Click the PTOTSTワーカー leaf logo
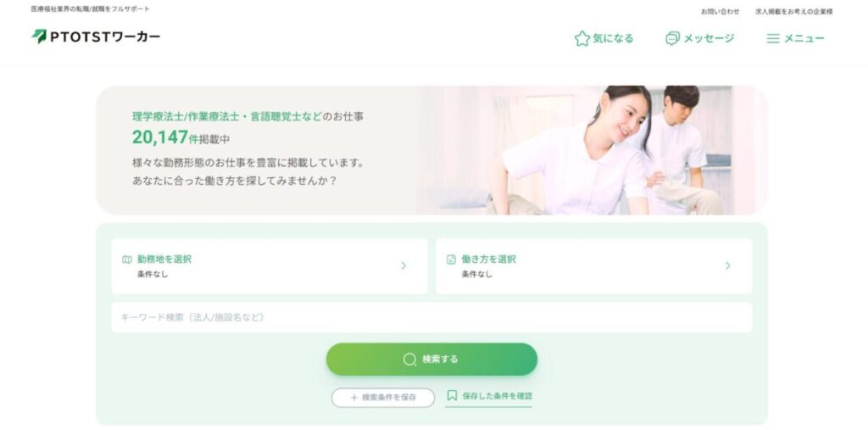868x430 pixels. point(39,36)
